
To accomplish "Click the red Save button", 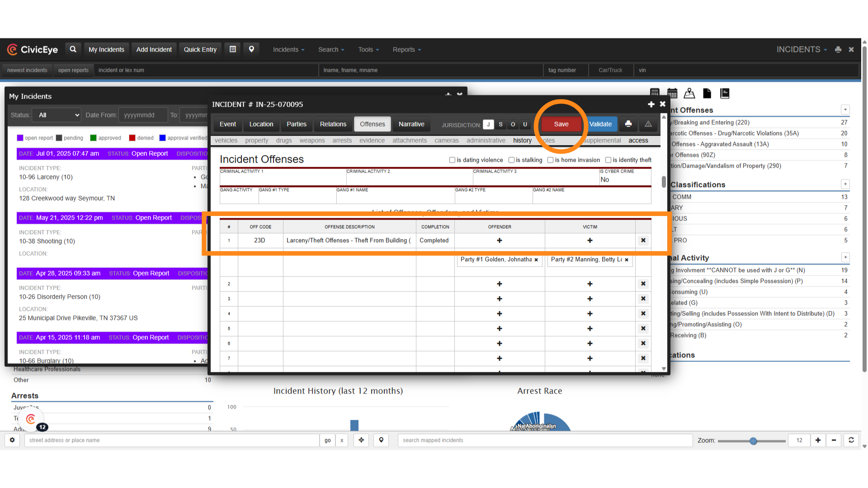I will [561, 124].
